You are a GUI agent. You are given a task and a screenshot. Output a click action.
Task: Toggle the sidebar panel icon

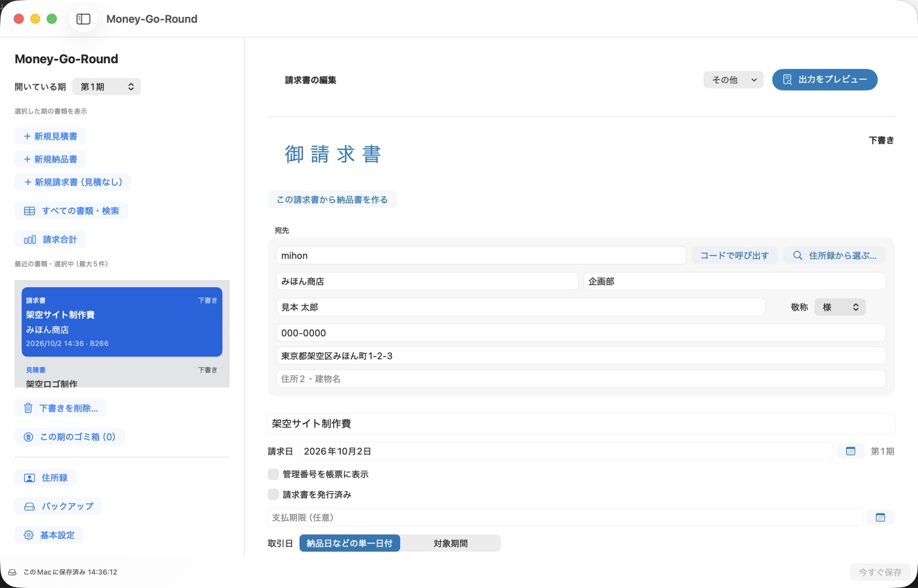point(83,19)
